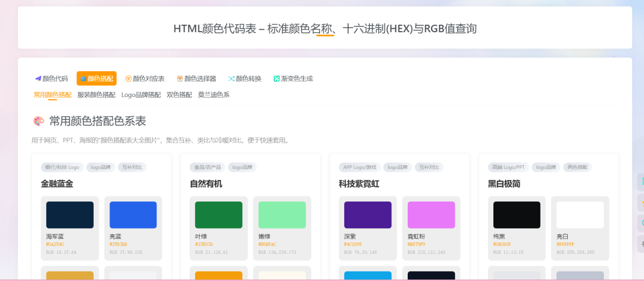
Task: Click the hex code #15803D
Action: tap(204, 244)
